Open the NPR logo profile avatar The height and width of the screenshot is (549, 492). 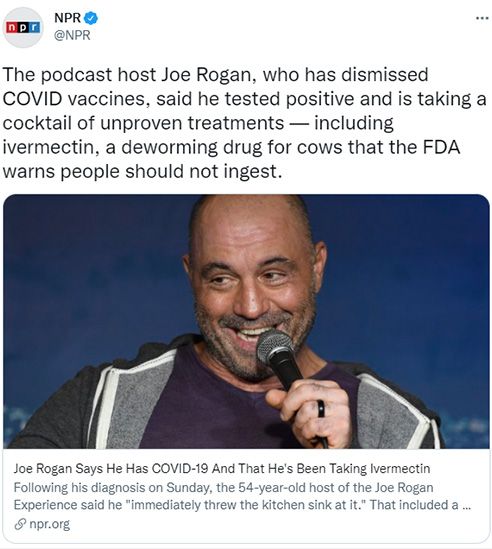pos(23,27)
